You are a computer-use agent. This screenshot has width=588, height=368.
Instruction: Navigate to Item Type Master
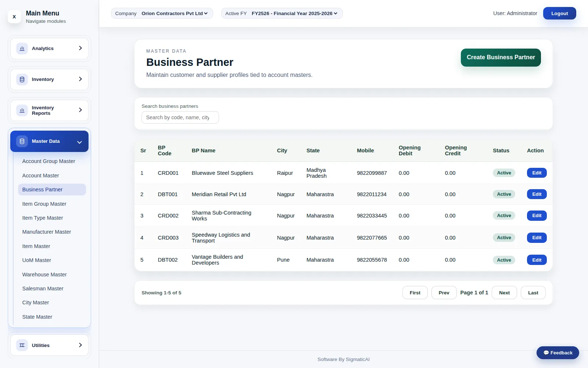click(52, 218)
